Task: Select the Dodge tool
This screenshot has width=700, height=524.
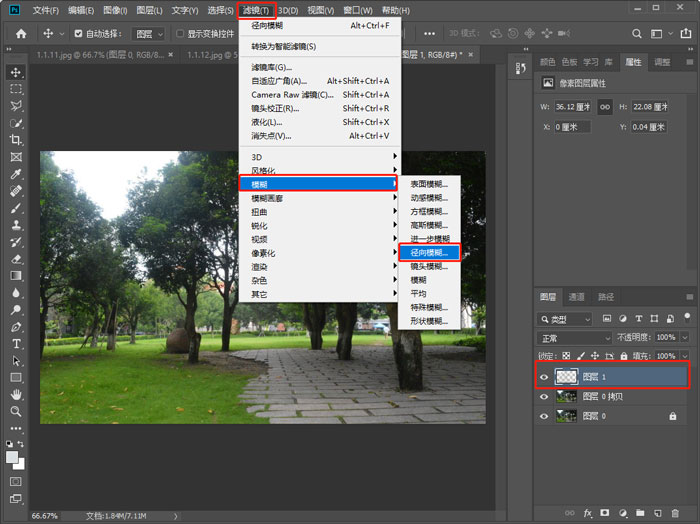Action: 16,310
